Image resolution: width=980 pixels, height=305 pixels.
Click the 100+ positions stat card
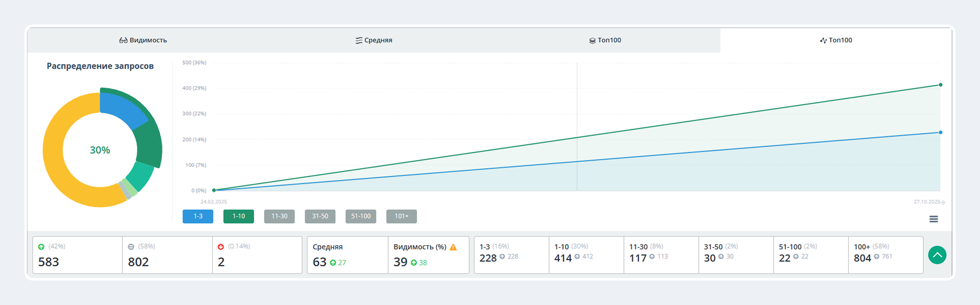885,255
